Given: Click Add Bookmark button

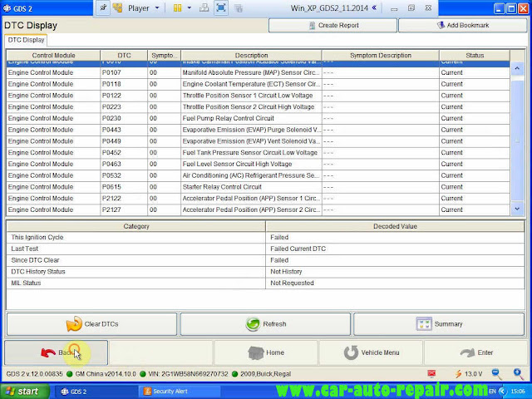Looking at the screenshot, I should click(462, 26).
